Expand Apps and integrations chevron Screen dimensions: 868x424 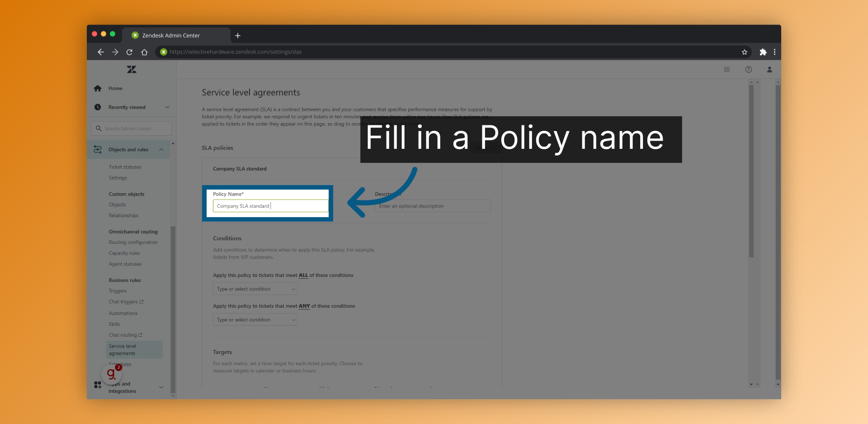(x=161, y=387)
